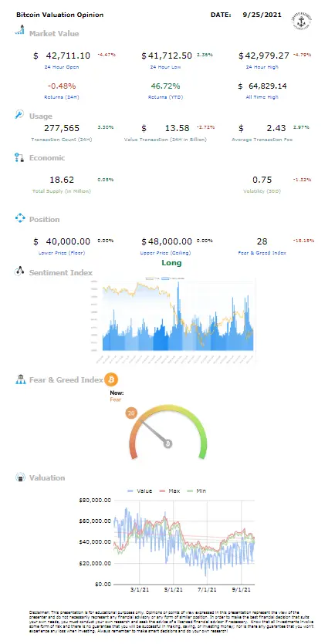
Task: Click the Average Transaction Fee label
Action: (x=262, y=140)
